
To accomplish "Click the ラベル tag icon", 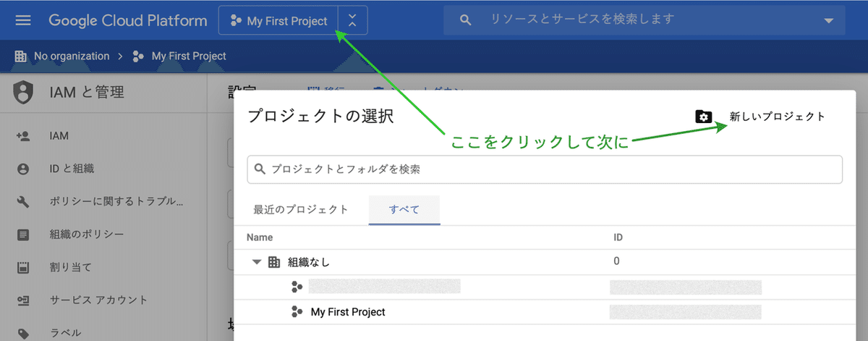I will point(23,333).
